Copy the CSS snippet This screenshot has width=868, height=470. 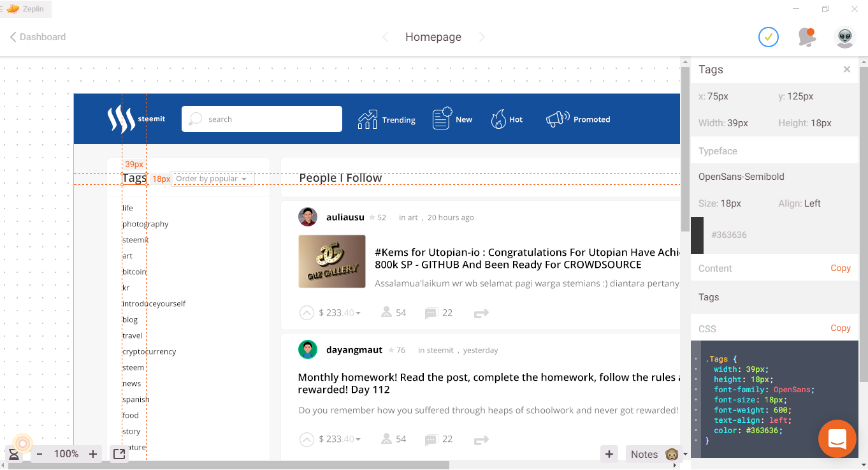click(841, 328)
